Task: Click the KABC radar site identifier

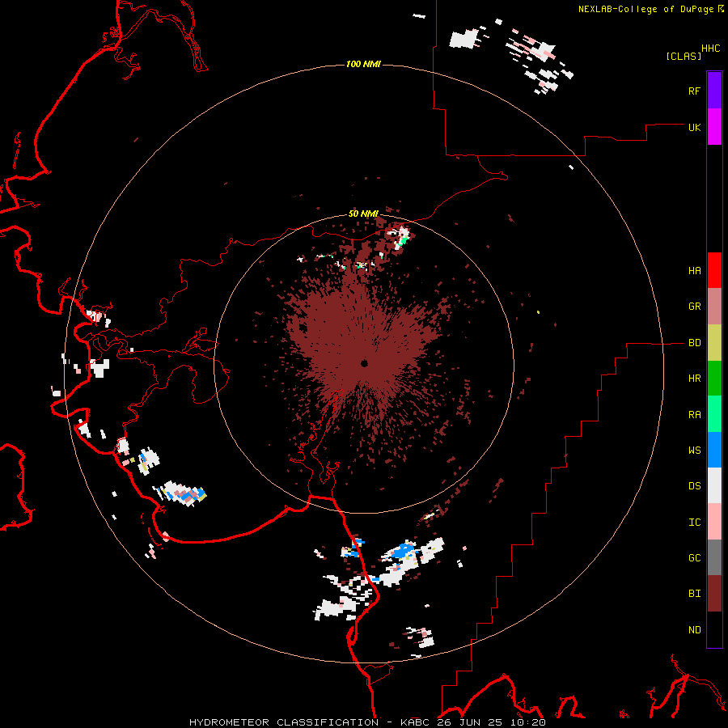Action: click(415, 722)
